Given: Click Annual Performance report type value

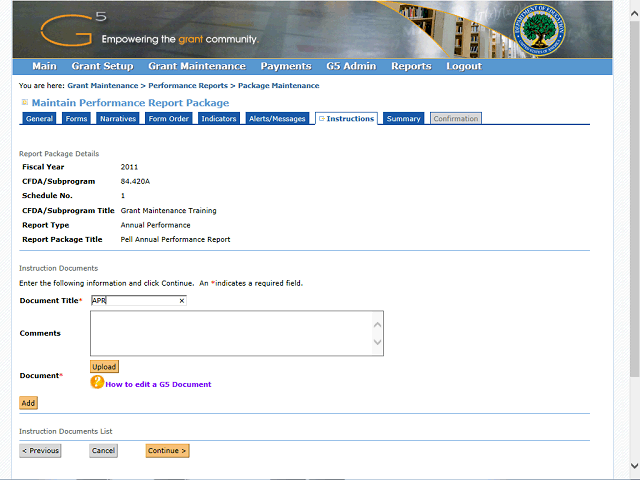Looking at the screenshot, I should click(156, 225).
